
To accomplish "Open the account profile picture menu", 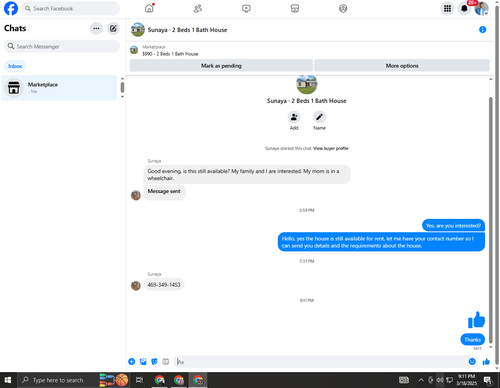I will pos(481,8).
